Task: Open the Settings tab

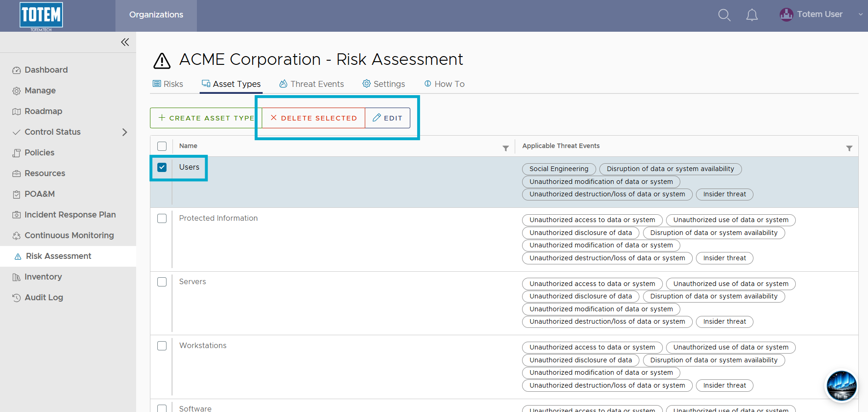Action: tap(384, 84)
